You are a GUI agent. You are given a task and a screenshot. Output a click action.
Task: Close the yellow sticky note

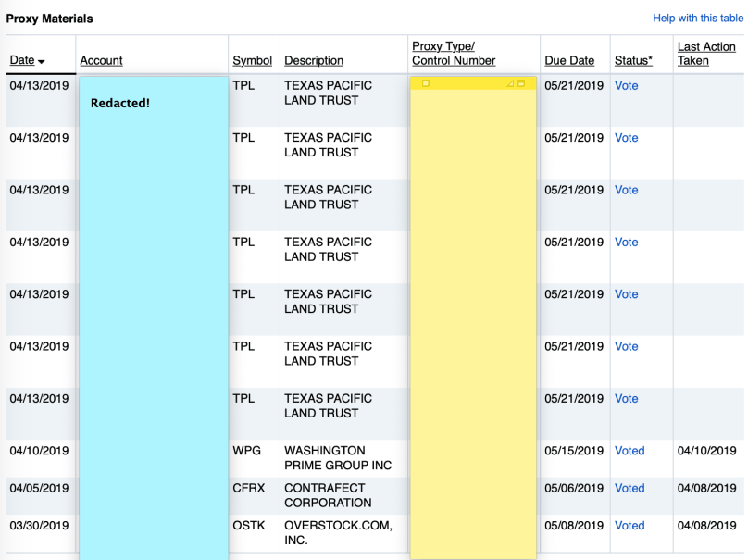click(x=426, y=83)
